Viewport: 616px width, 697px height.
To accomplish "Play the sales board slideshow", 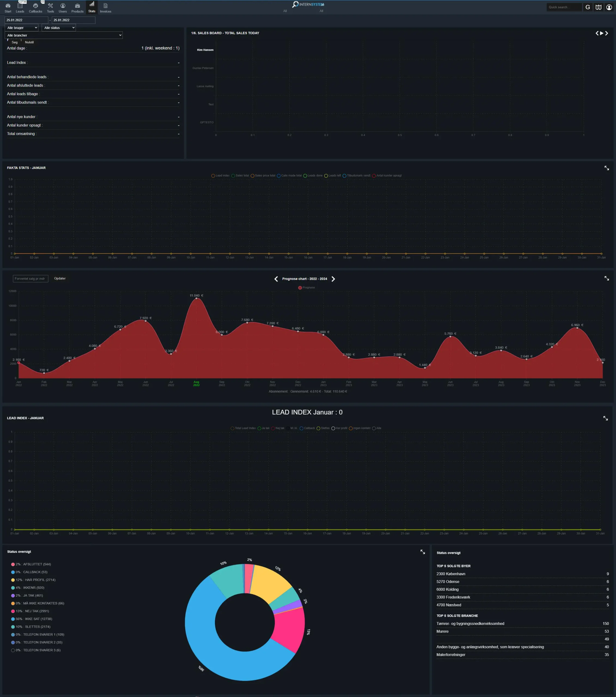I will (x=602, y=33).
